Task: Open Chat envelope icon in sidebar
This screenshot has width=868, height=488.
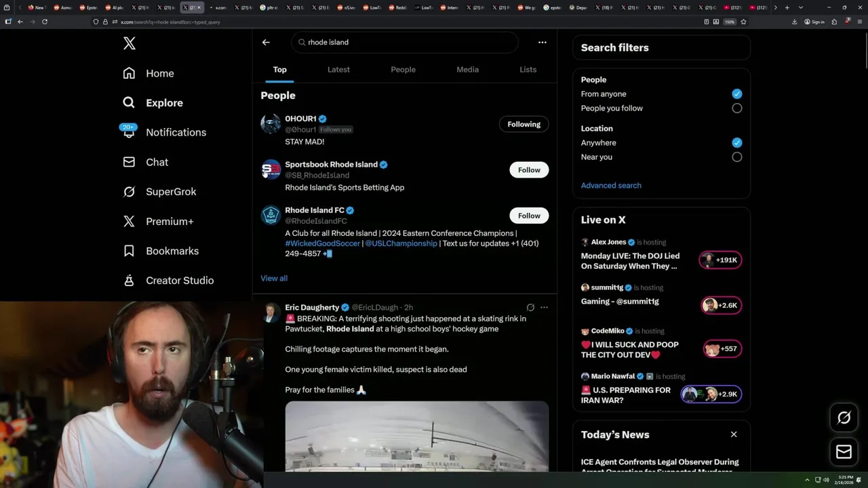Action: coord(129,162)
